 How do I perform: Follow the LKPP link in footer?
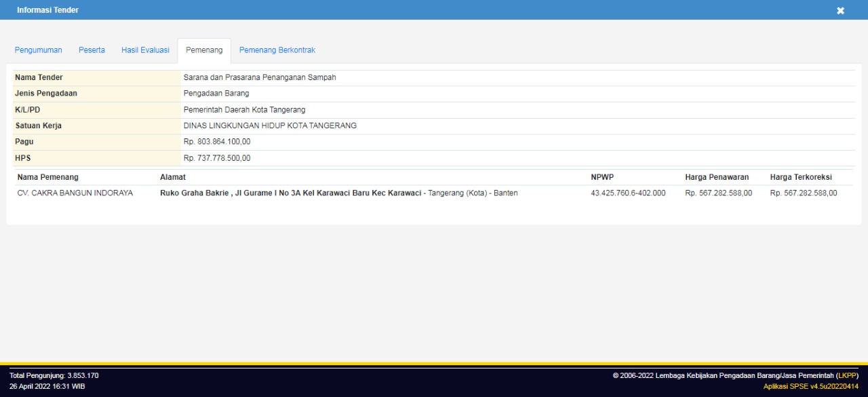[x=848, y=375]
